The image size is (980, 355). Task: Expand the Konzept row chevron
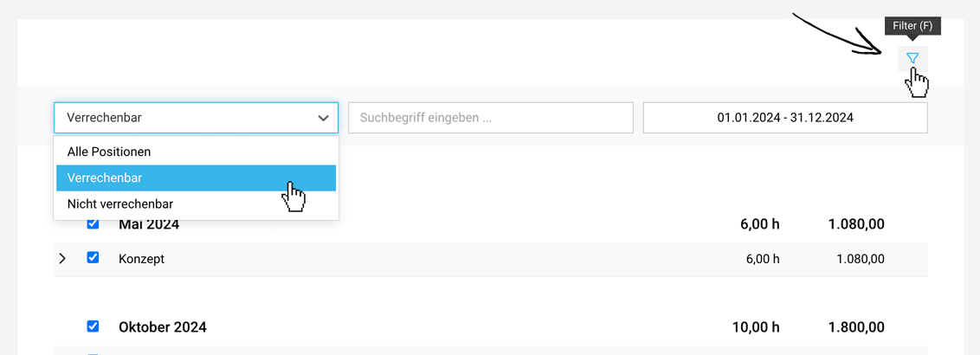[61, 258]
